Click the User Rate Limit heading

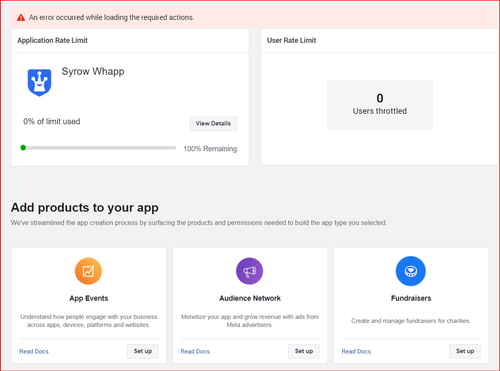tap(291, 40)
